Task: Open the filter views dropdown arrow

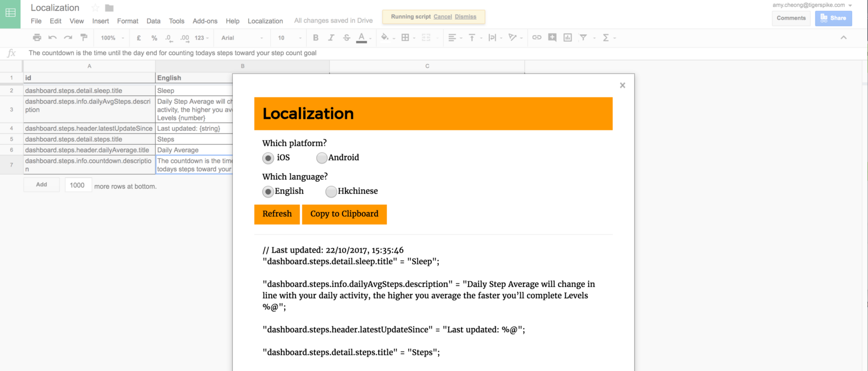Action: click(x=595, y=38)
